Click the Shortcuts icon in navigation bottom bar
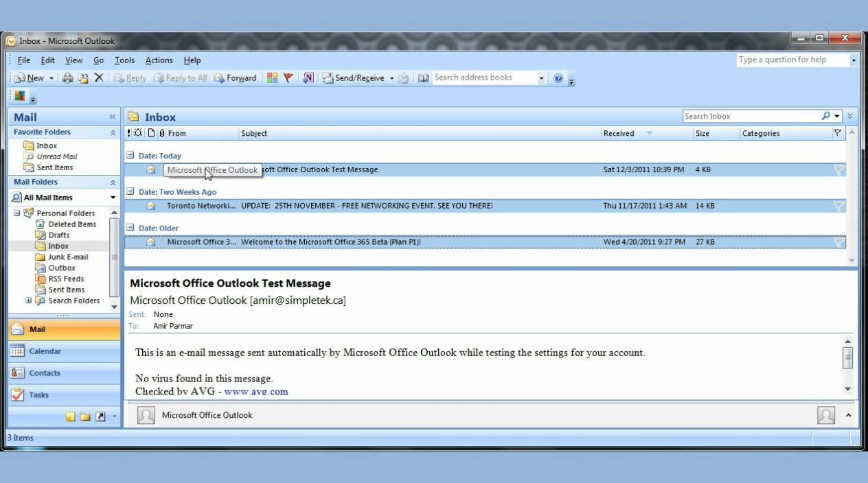The height and width of the screenshot is (483, 868). (x=100, y=416)
